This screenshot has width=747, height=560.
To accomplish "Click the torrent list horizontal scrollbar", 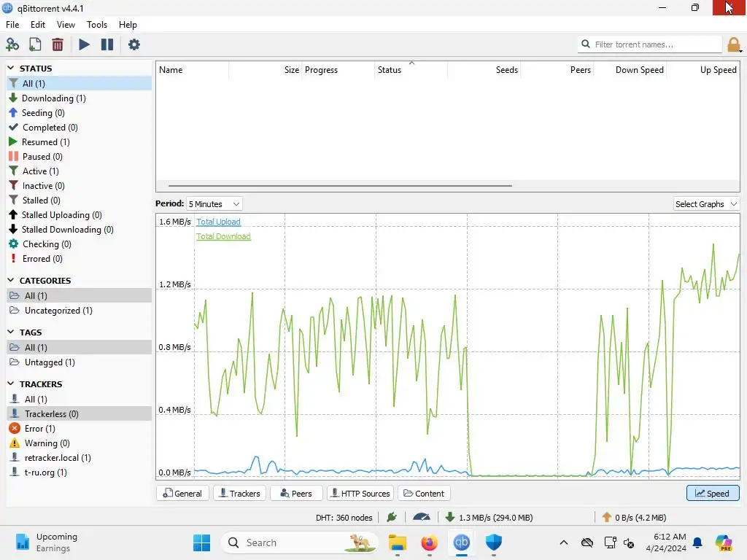I will [340, 186].
